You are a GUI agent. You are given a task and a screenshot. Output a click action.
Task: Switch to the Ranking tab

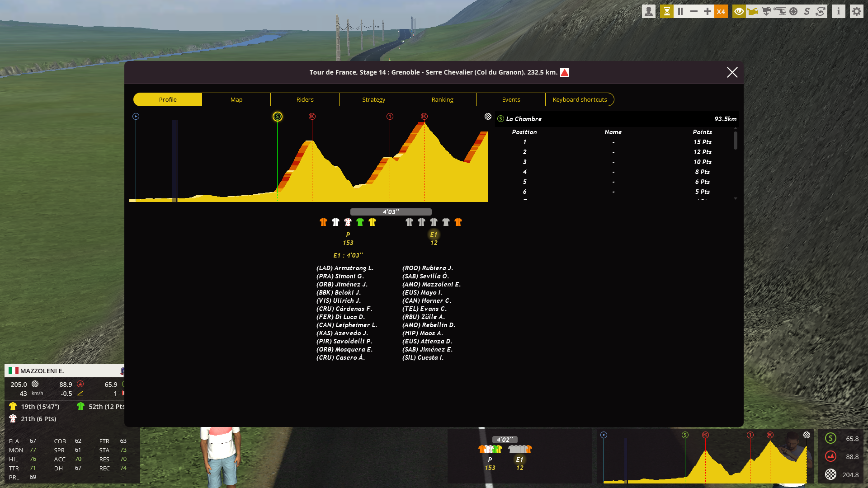point(443,99)
